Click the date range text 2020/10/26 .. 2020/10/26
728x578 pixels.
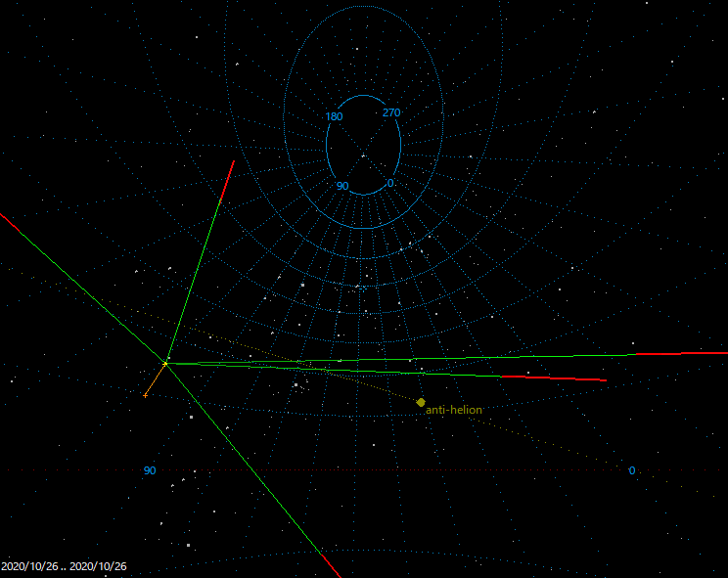tap(64, 566)
